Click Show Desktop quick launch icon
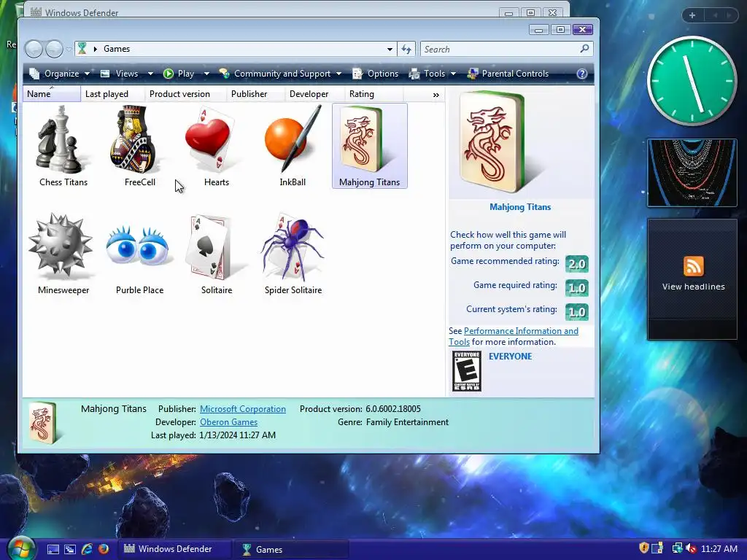This screenshot has height=560, width=747. coord(53,549)
